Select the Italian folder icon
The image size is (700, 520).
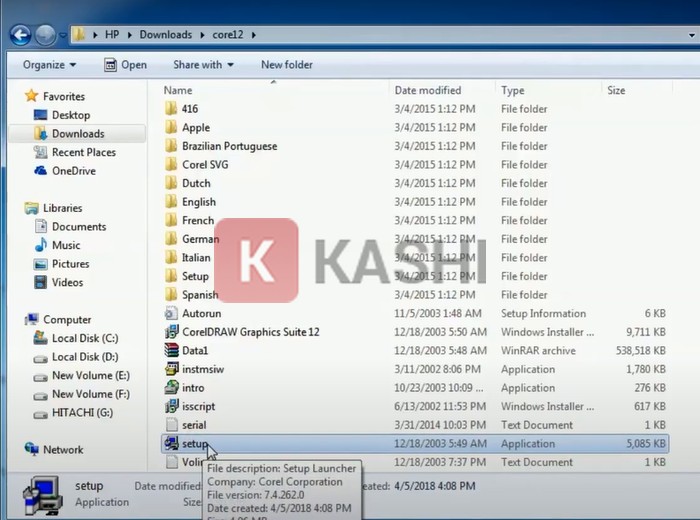coord(171,257)
